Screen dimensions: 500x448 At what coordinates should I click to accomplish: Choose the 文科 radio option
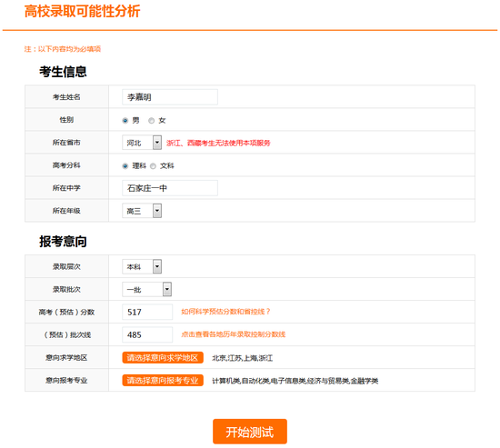(x=153, y=165)
